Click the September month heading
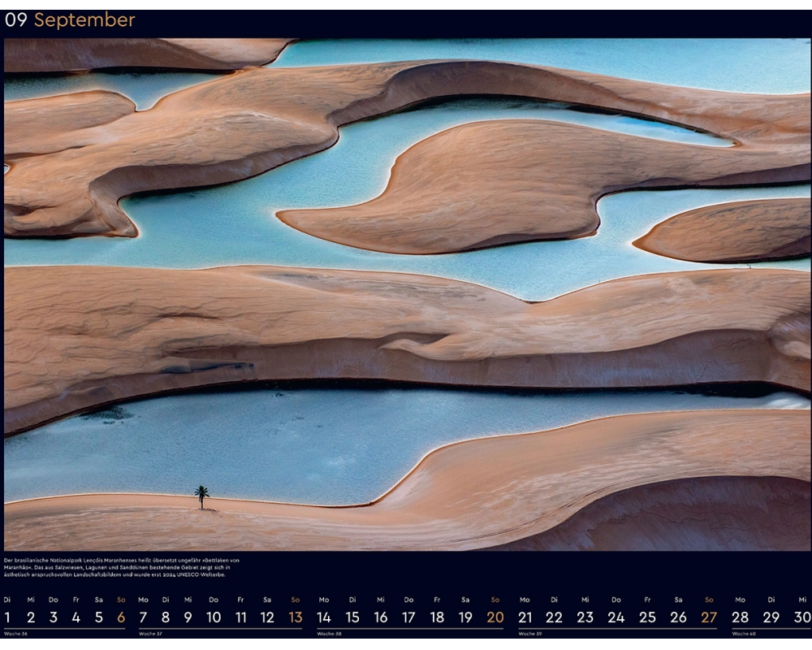 (x=84, y=20)
